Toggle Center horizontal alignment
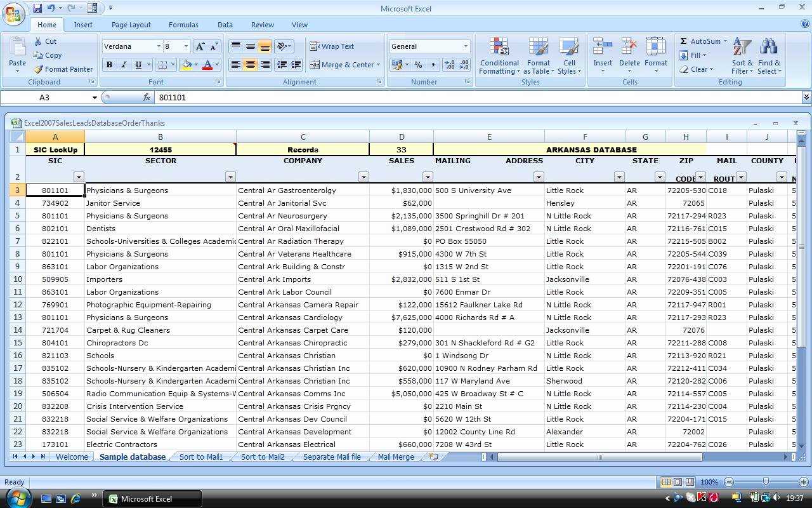 click(x=250, y=65)
